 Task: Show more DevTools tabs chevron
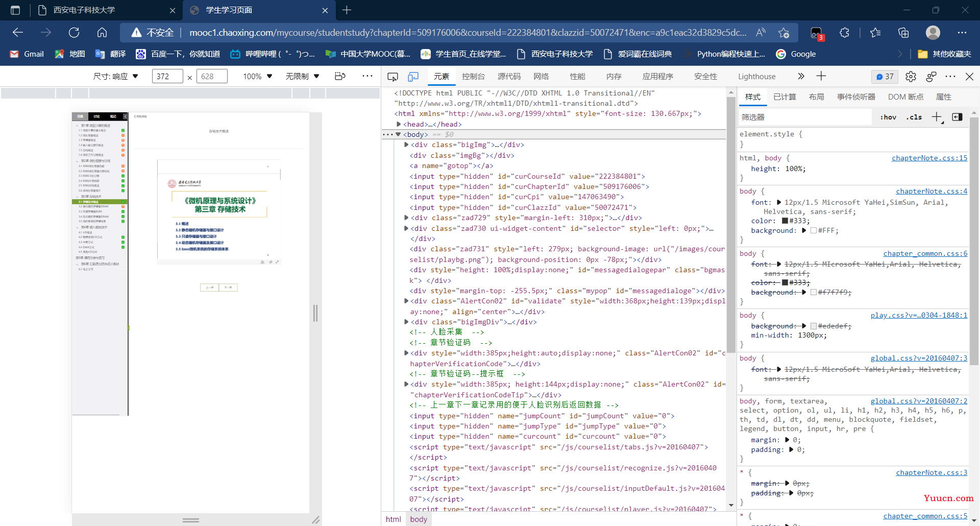801,76
